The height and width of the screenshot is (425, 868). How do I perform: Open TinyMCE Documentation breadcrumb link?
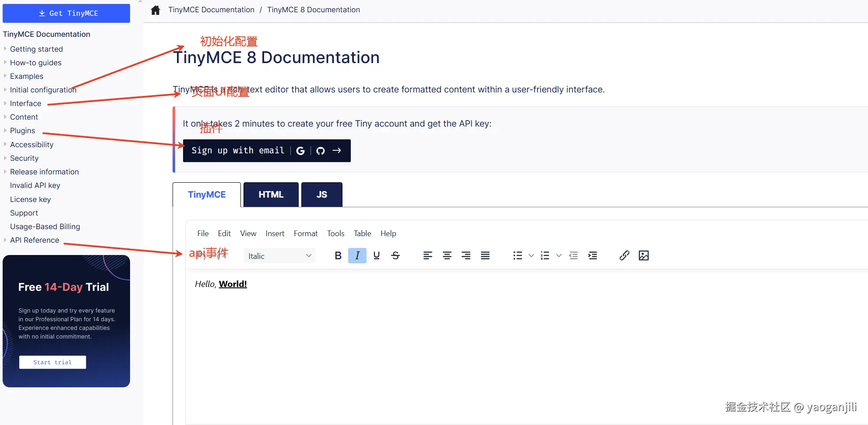point(212,10)
